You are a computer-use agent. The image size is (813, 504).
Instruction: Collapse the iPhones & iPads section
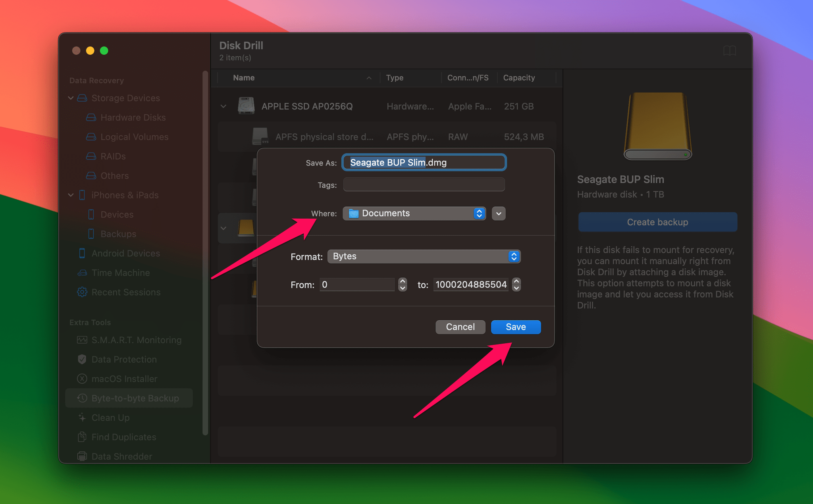(71, 195)
